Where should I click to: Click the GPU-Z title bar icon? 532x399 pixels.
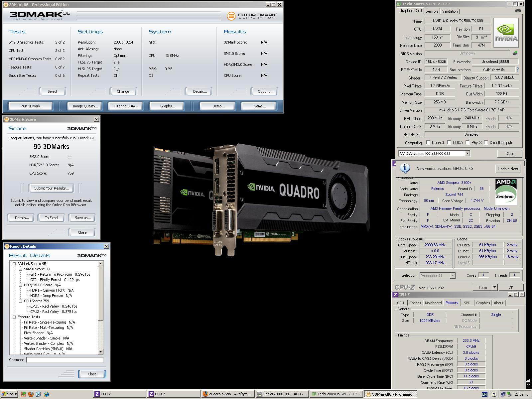tap(399, 4)
